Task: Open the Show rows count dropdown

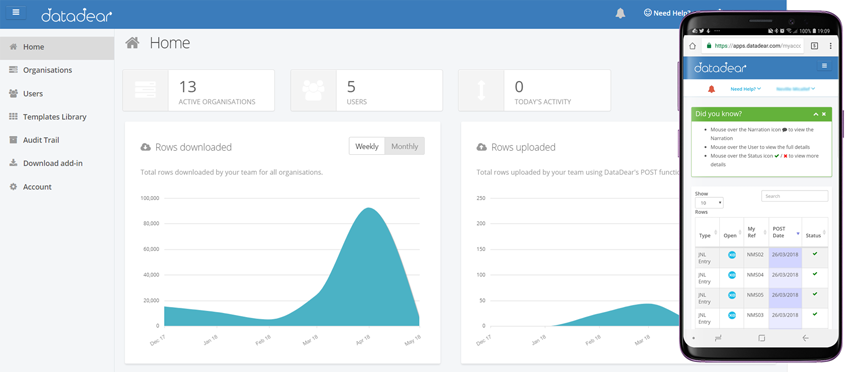Action: 709,203
